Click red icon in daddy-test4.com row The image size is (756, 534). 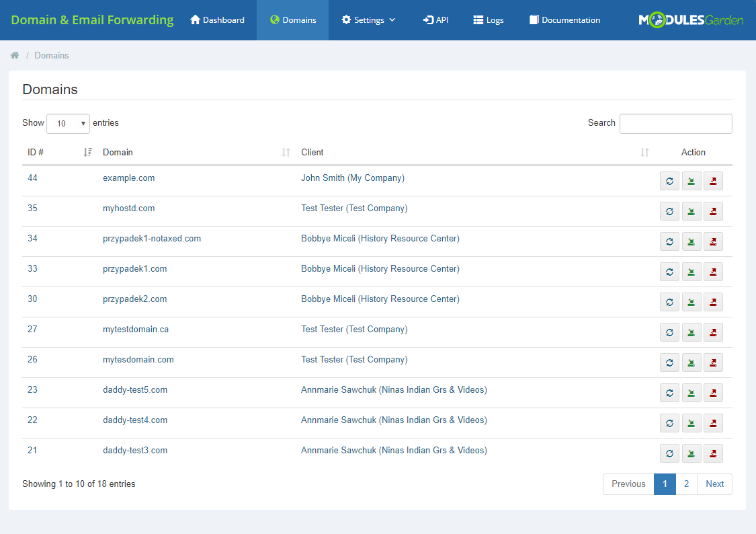713,424
